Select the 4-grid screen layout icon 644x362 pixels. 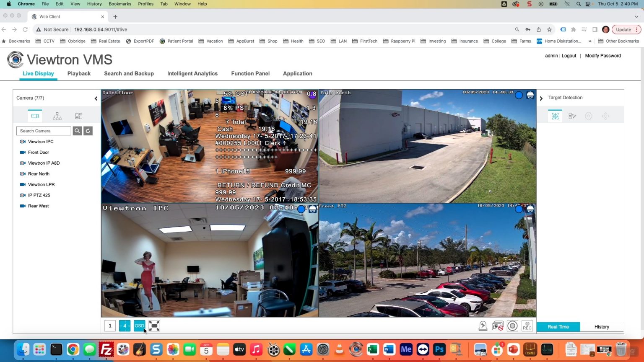pos(125,326)
